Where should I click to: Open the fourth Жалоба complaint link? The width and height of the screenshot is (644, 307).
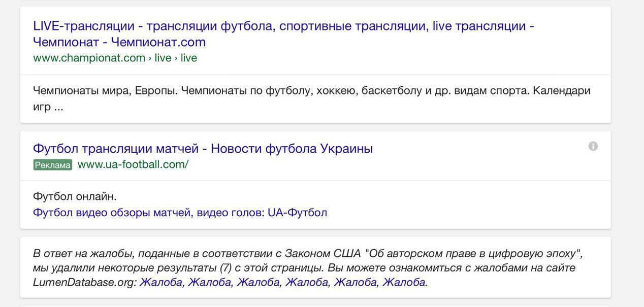(x=307, y=281)
